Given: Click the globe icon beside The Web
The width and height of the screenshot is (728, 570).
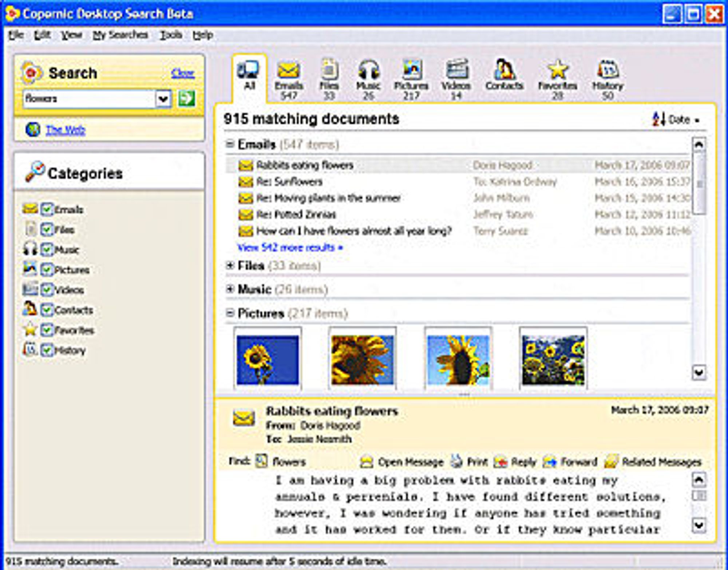Looking at the screenshot, I should click(x=33, y=129).
